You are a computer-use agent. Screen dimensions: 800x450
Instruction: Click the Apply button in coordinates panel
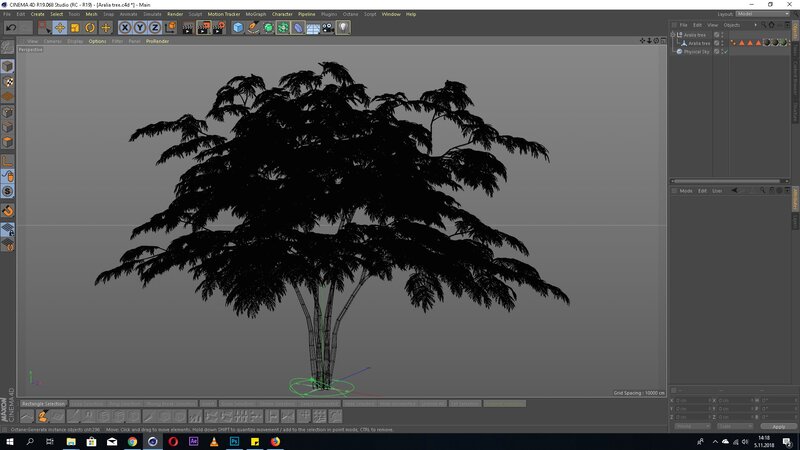tap(778, 426)
